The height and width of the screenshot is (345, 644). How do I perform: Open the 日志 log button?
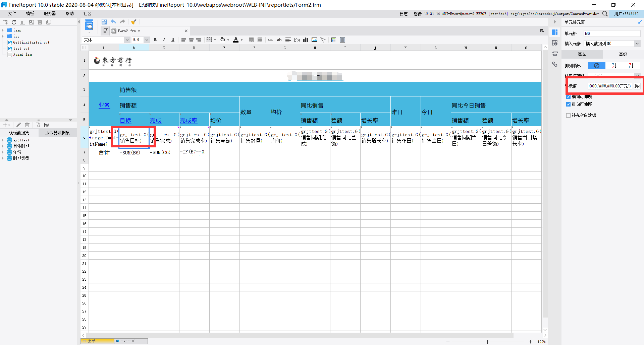[404, 14]
